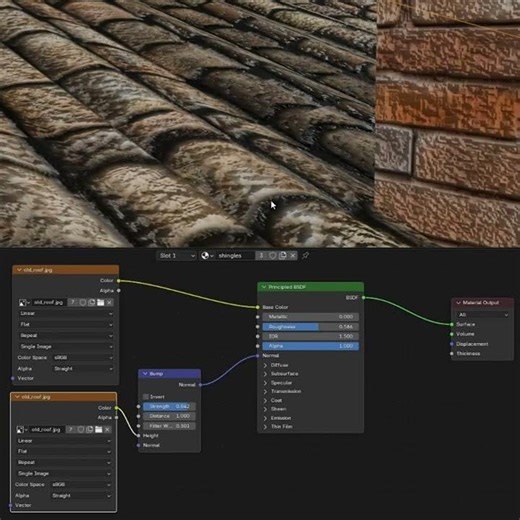This screenshot has height=520, width=520.
Task: Expand the Thin Film panel
Action: [x=266, y=427]
